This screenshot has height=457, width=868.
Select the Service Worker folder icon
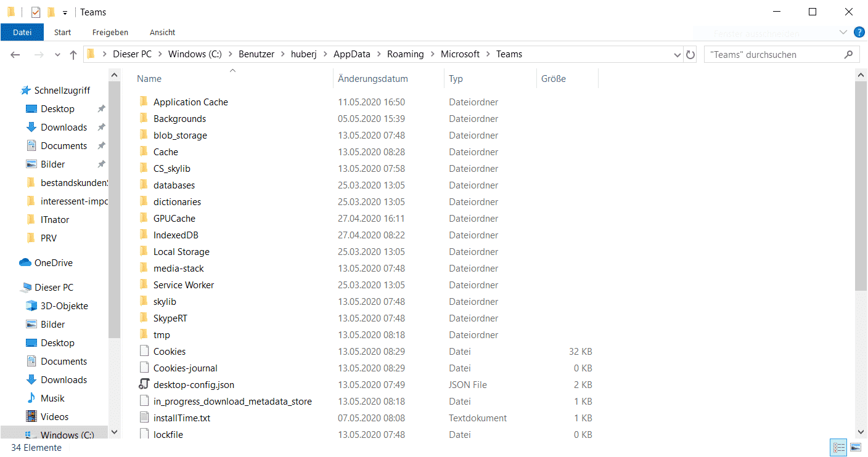coord(144,285)
